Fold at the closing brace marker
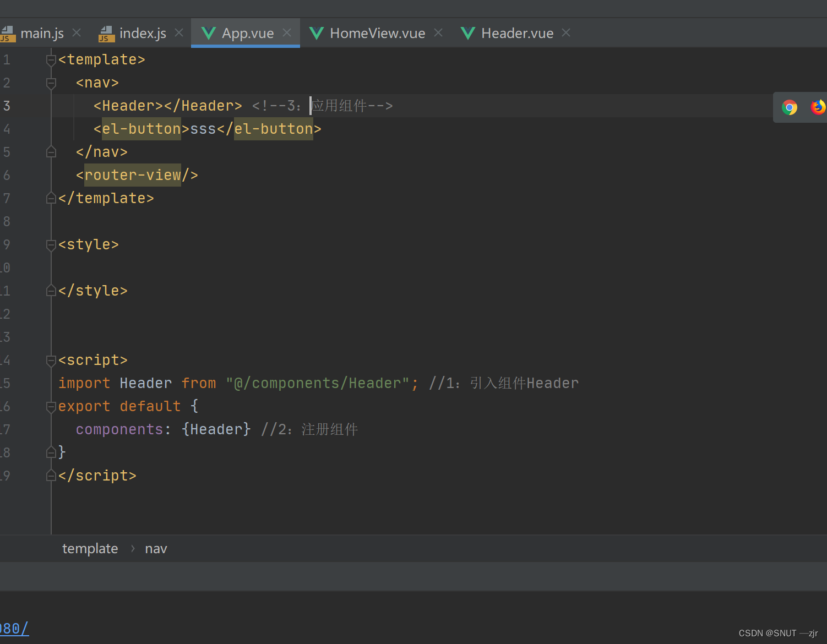 click(x=51, y=452)
